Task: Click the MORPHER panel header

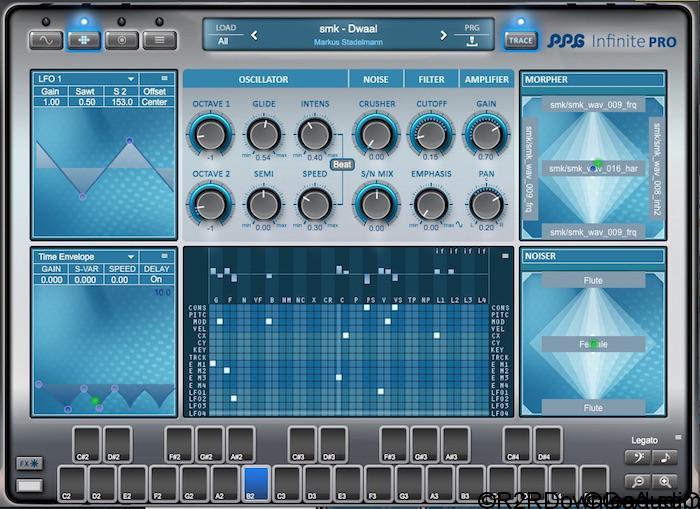Action: (593, 79)
